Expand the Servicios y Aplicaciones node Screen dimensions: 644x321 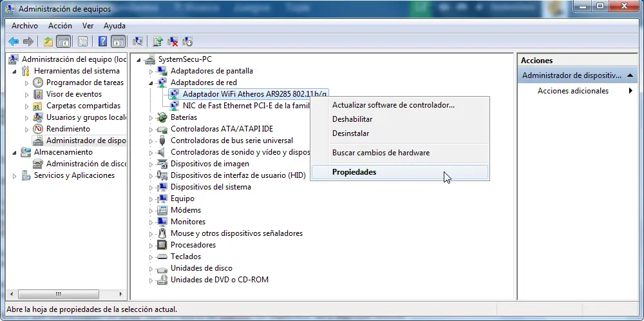click(x=15, y=176)
